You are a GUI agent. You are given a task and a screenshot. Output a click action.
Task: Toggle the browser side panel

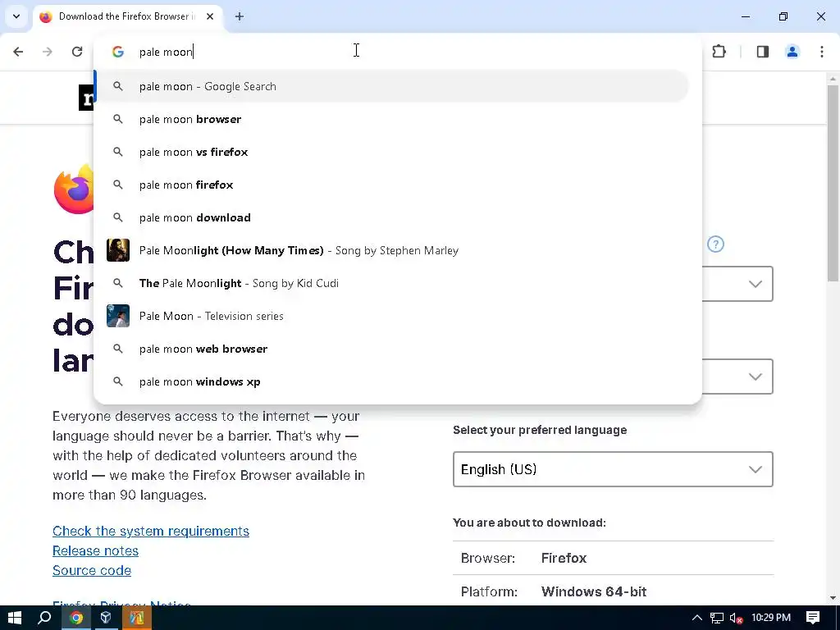tap(762, 52)
